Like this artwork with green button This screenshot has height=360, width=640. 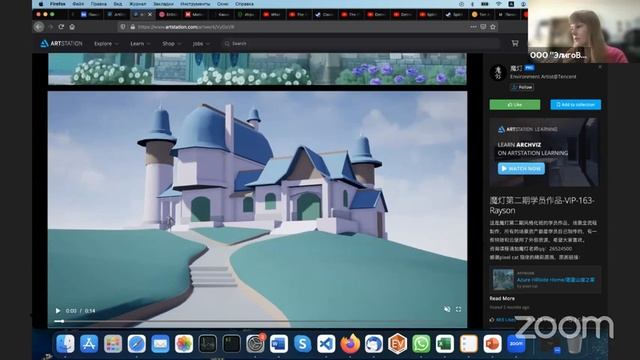[515, 104]
